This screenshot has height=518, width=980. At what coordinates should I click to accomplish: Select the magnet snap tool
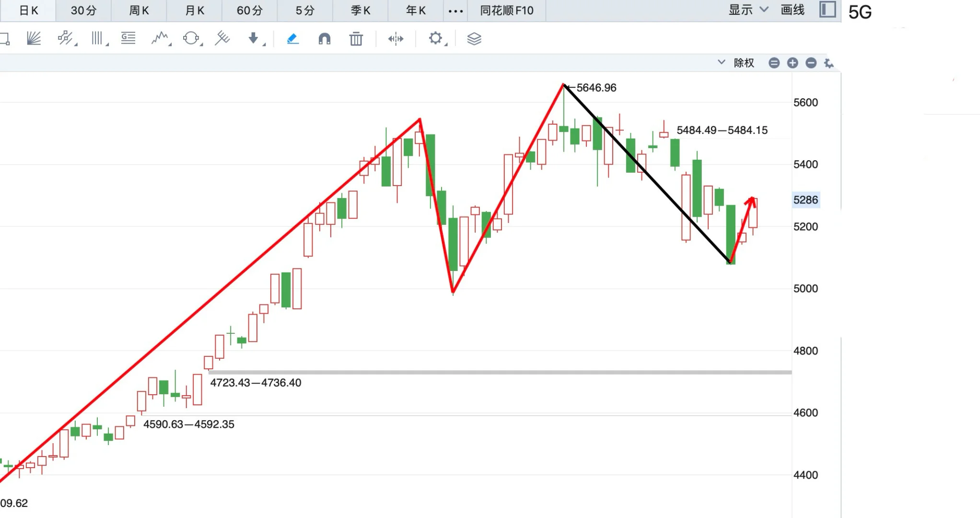tap(326, 38)
